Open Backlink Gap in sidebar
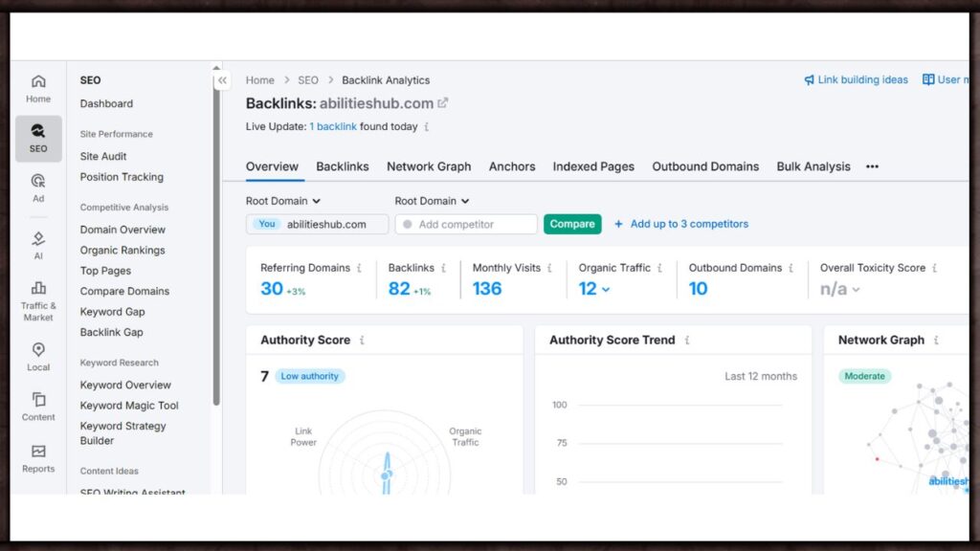 111,332
